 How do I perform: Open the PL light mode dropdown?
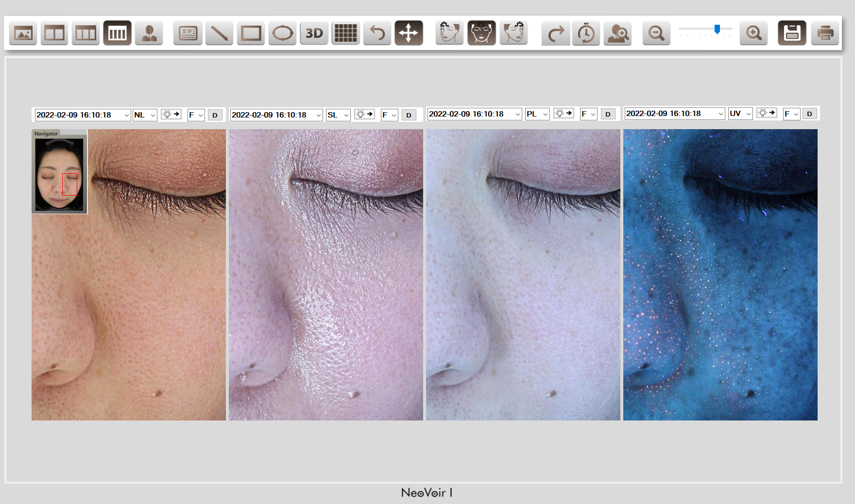(537, 114)
